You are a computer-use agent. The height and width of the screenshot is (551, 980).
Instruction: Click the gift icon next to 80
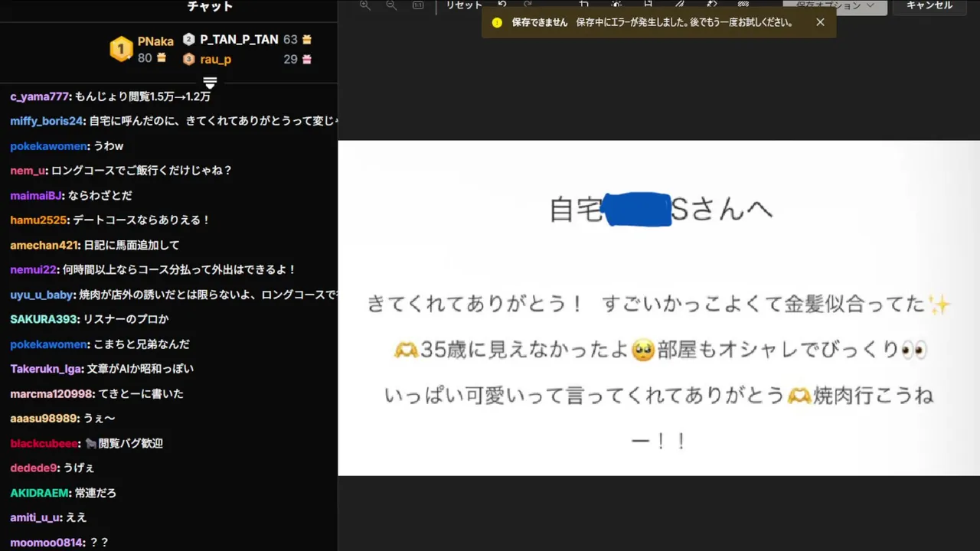point(162,57)
